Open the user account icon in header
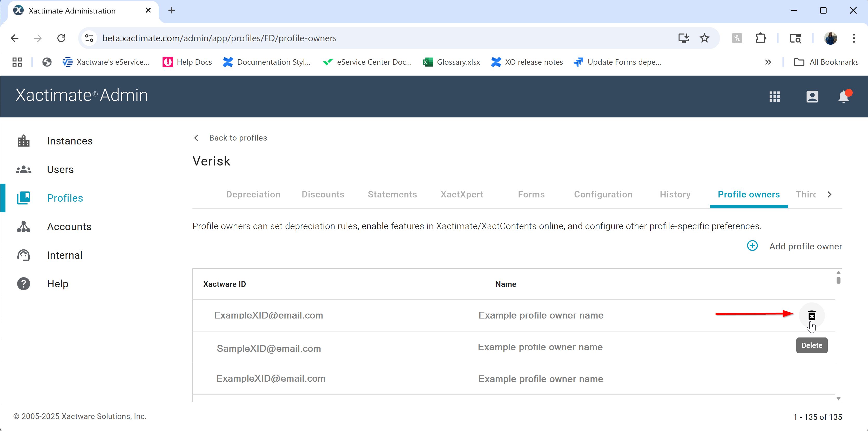 pos(812,97)
